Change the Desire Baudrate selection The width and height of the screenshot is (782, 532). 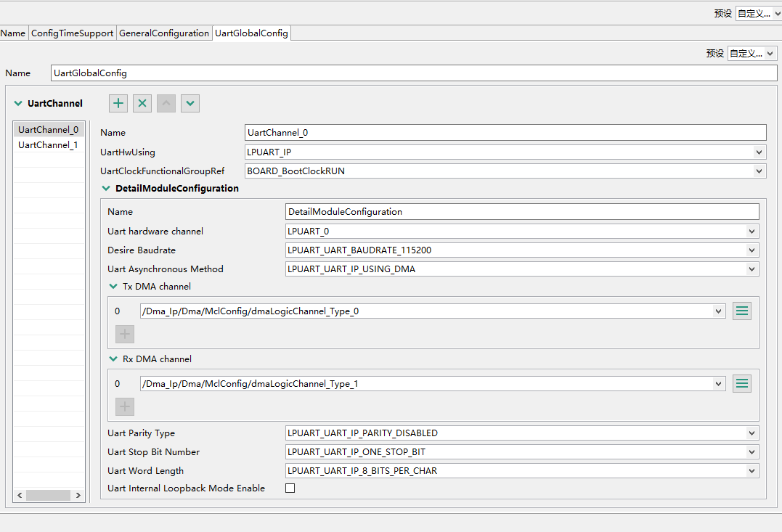[753, 250]
